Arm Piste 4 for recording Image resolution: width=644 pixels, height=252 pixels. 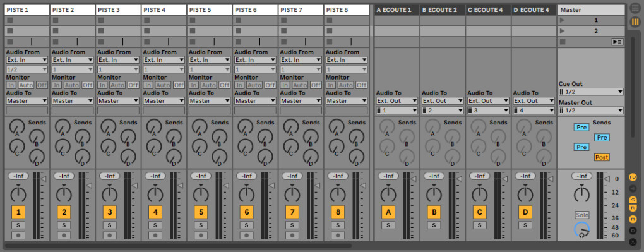pos(155,236)
